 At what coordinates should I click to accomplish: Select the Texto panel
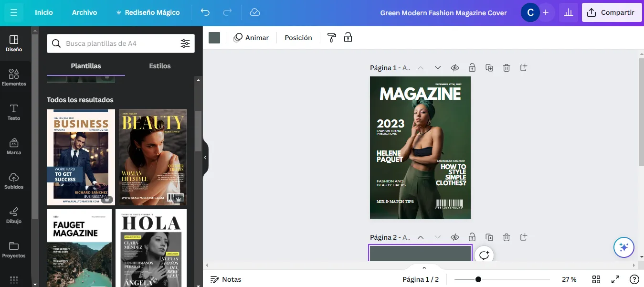coord(14,111)
